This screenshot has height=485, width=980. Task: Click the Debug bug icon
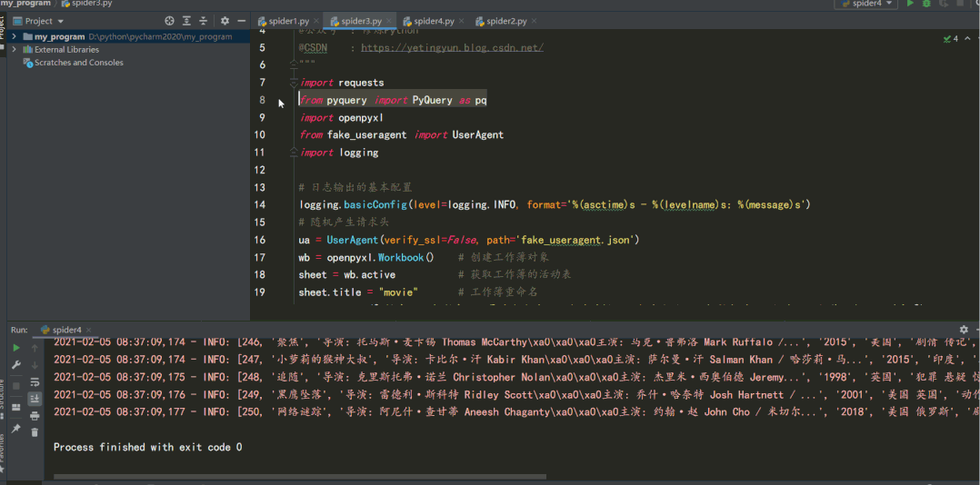(x=927, y=4)
